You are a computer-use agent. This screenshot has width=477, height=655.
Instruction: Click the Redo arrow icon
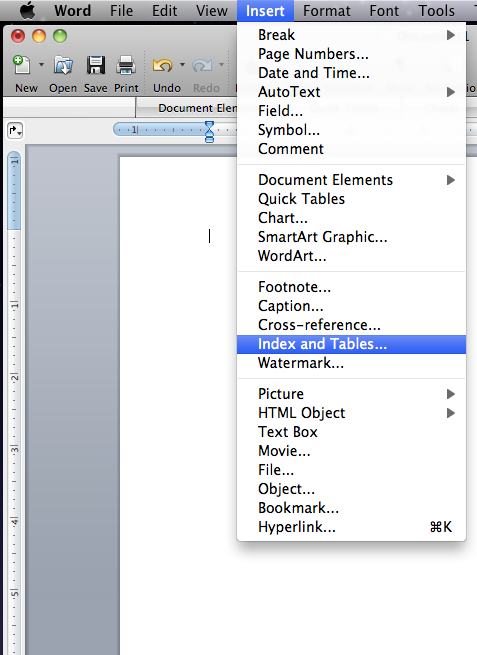203,65
